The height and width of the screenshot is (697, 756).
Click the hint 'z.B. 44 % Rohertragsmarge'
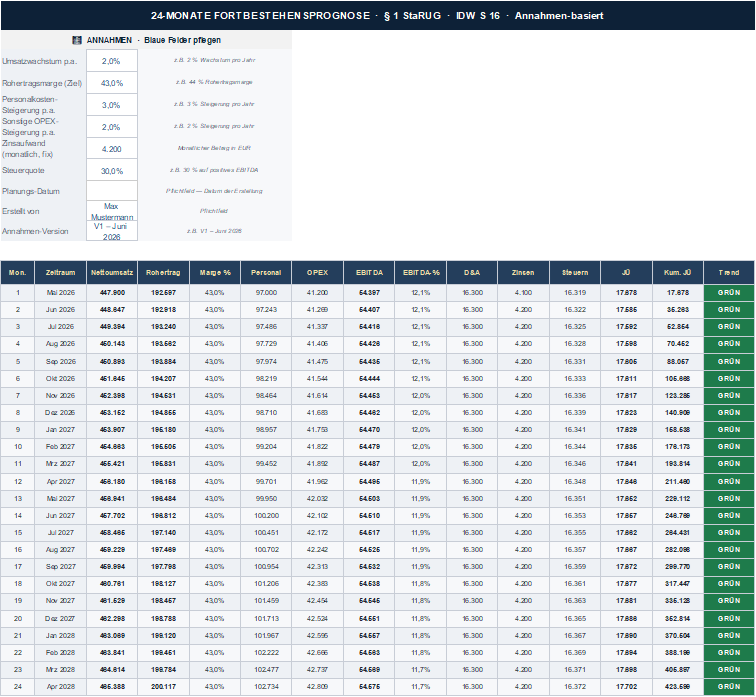pyautogui.click(x=214, y=82)
